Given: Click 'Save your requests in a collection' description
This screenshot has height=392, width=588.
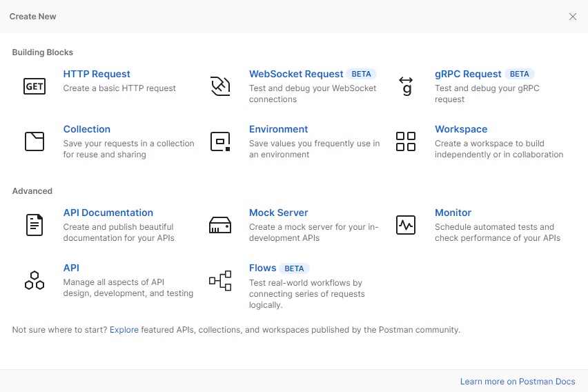Looking at the screenshot, I should click(128, 149).
